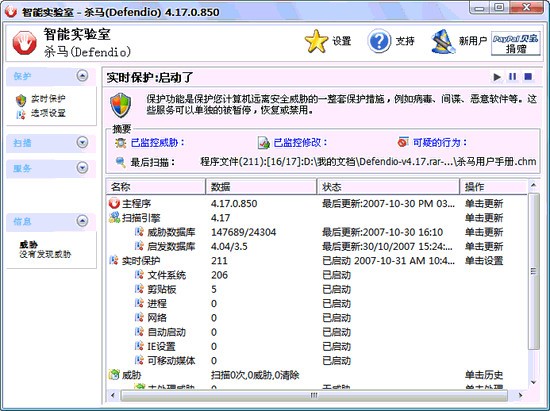This screenshot has height=411, width=550.
Task: Start real-time protection with the play button
Action: pos(497,77)
